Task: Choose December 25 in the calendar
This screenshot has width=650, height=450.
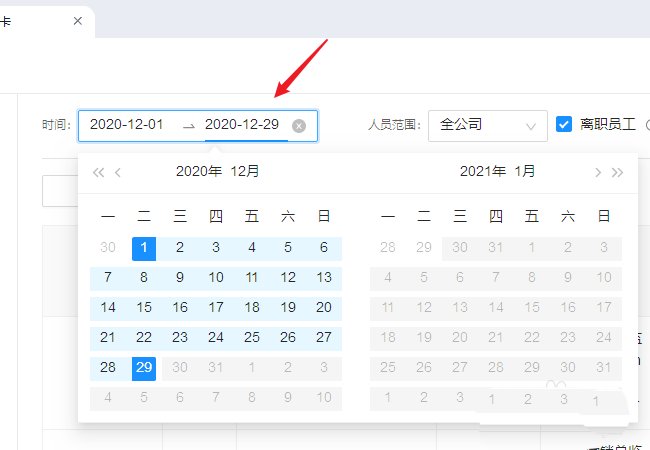Action: pos(252,338)
